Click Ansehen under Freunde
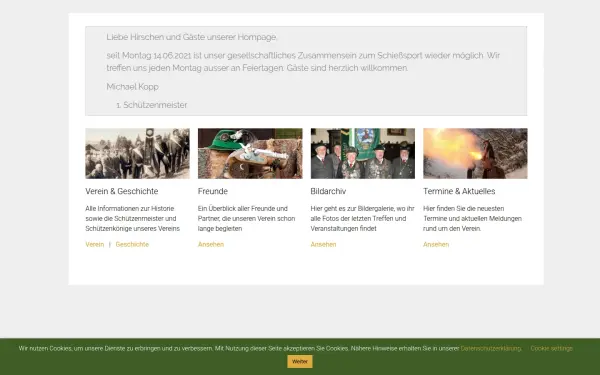This screenshot has height=375, width=600. coord(211,245)
